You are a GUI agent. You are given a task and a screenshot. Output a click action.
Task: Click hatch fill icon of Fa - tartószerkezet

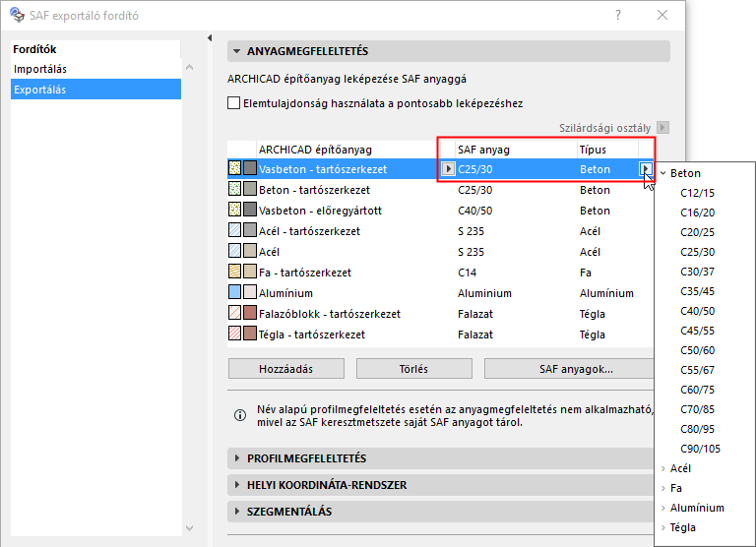[235, 272]
